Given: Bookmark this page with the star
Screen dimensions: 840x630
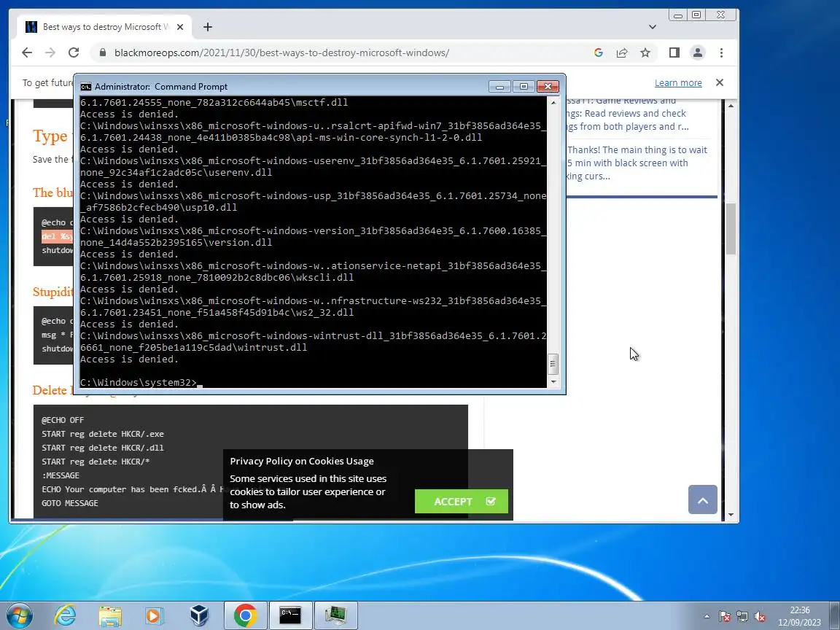Looking at the screenshot, I should click(x=645, y=52).
